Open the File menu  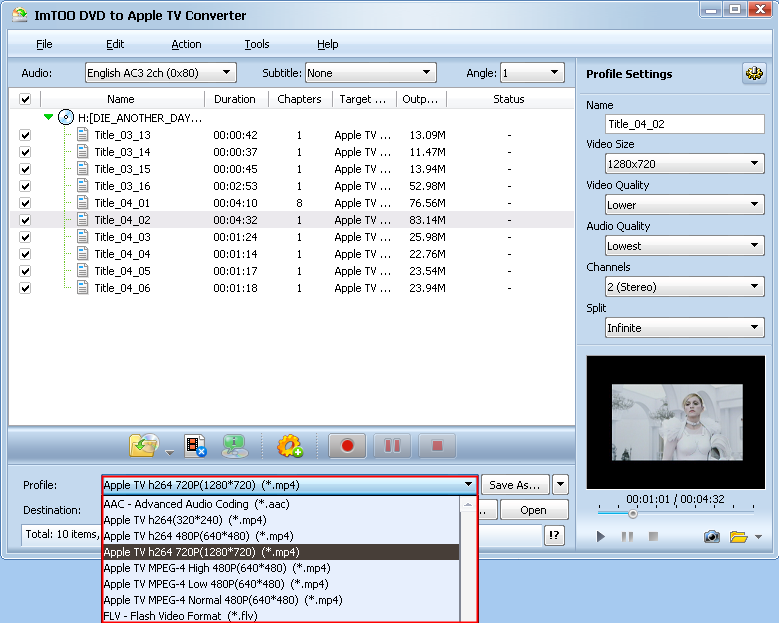(x=44, y=44)
